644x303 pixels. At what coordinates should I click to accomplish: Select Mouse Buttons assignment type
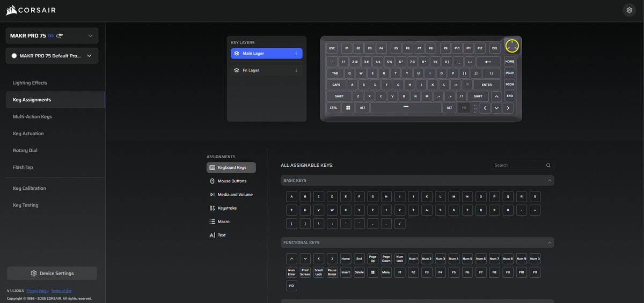231,181
